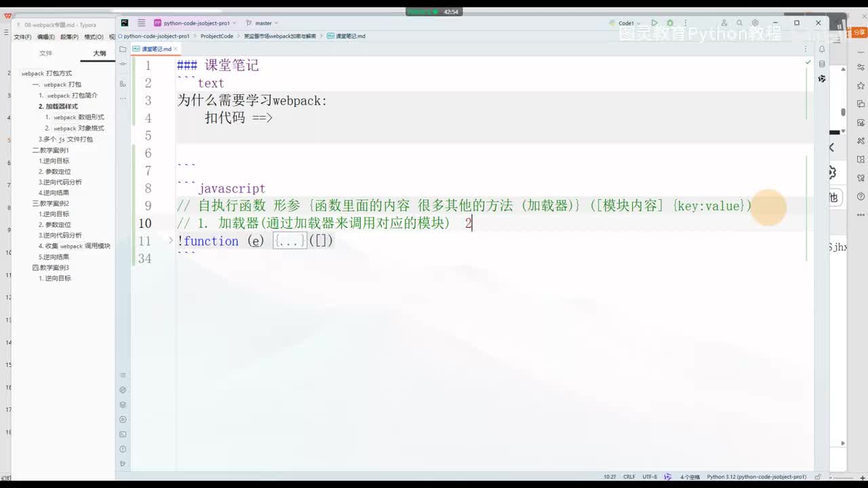Viewport: 868px width, 488px height.
Task: Open Terminal tool window icon
Action: (123, 434)
